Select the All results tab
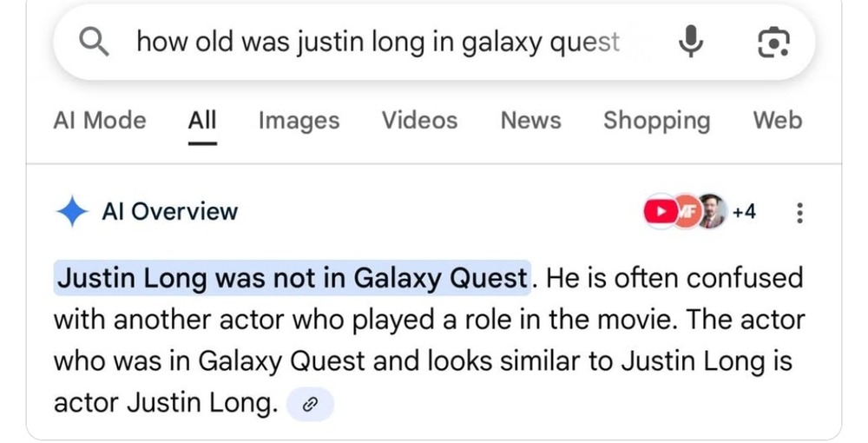The height and width of the screenshot is (443, 868). [x=202, y=120]
